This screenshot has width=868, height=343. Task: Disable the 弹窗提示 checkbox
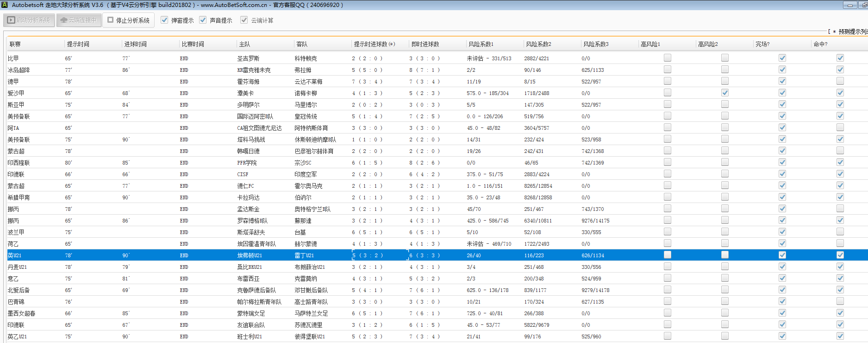pyautogui.click(x=164, y=20)
